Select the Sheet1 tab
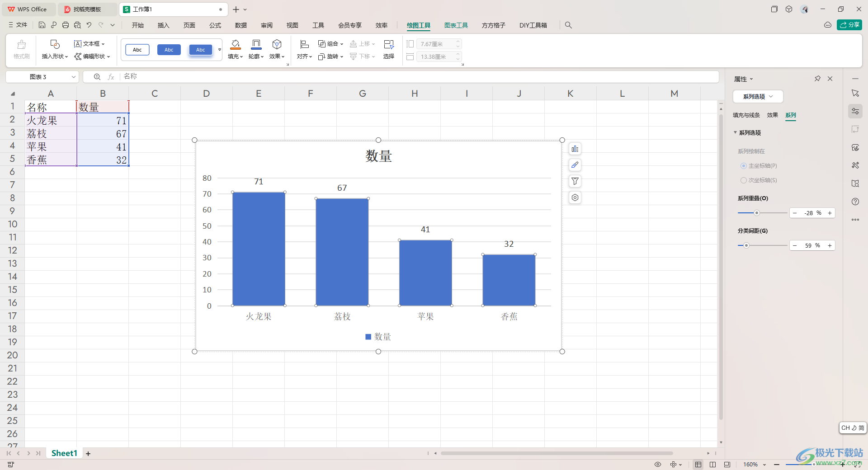 click(64, 453)
